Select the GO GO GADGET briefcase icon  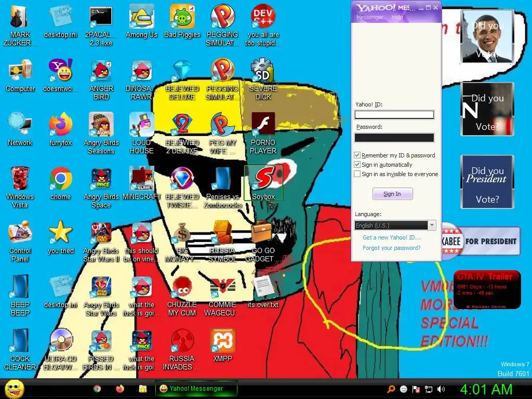pyautogui.click(x=263, y=242)
